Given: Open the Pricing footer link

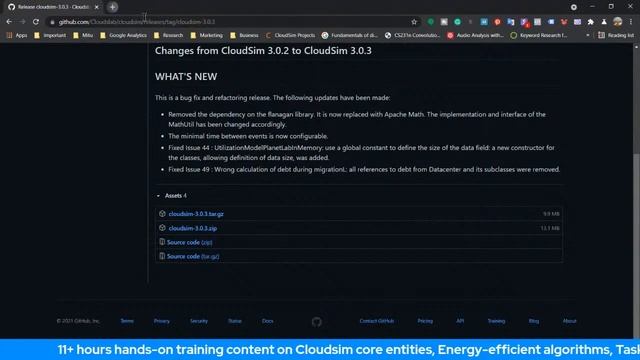Looking at the screenshot, I should point(425,321).
